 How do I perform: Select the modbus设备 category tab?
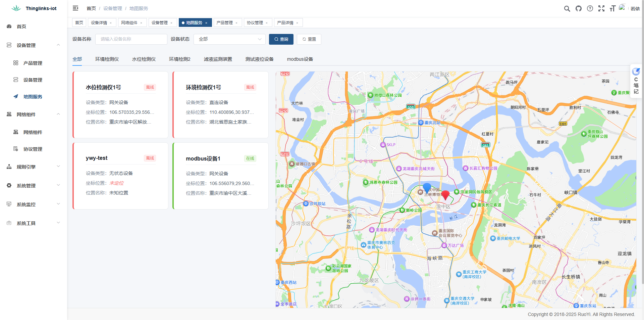pyautogui.click(x=300, y=59)
